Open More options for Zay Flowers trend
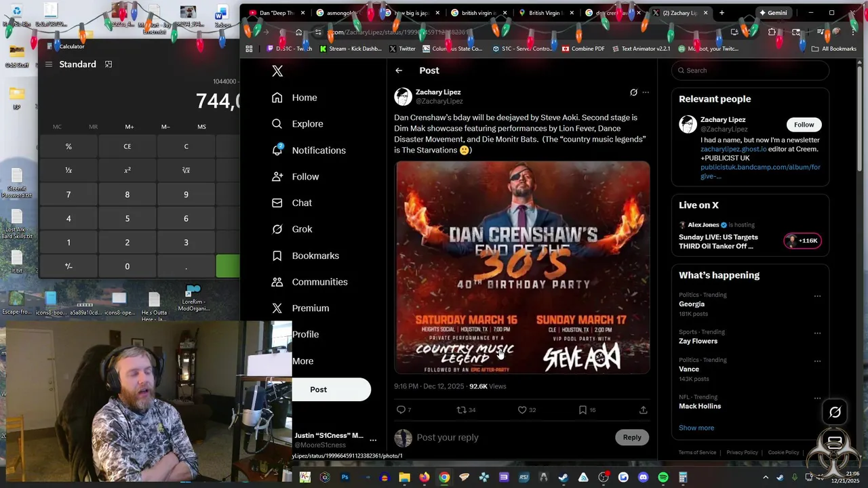Viewport: 868px width, 488px height. 817,333
